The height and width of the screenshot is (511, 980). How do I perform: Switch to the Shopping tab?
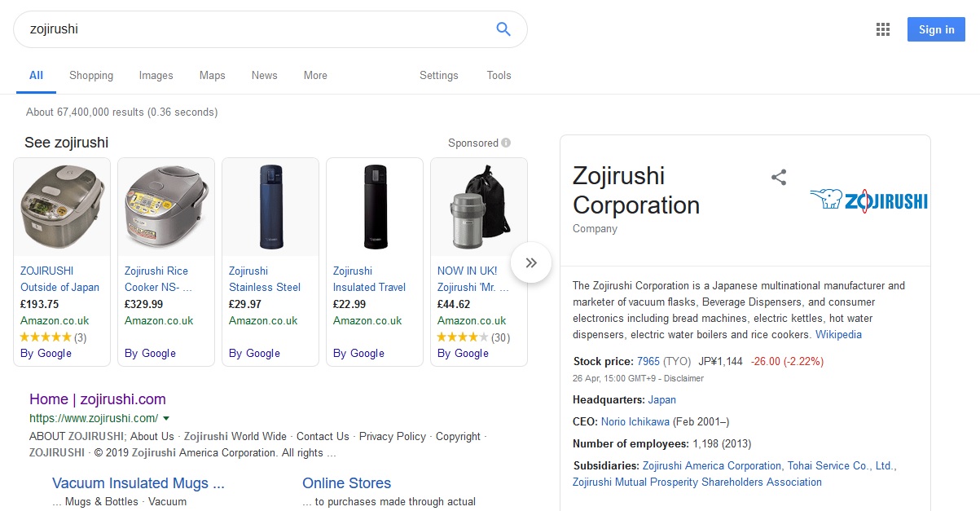(x=91, y=75)
